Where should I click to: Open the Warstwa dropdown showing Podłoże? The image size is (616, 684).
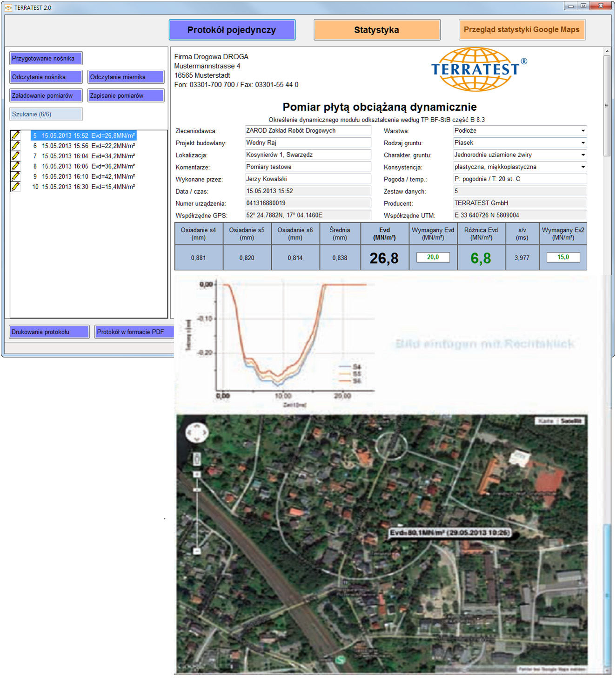click(x=583, y=131)
